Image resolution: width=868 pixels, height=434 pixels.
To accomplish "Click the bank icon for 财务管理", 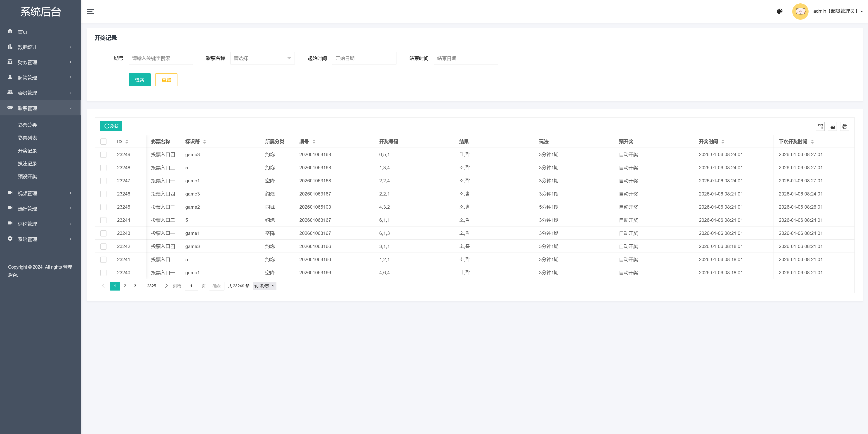I will 10,62.
